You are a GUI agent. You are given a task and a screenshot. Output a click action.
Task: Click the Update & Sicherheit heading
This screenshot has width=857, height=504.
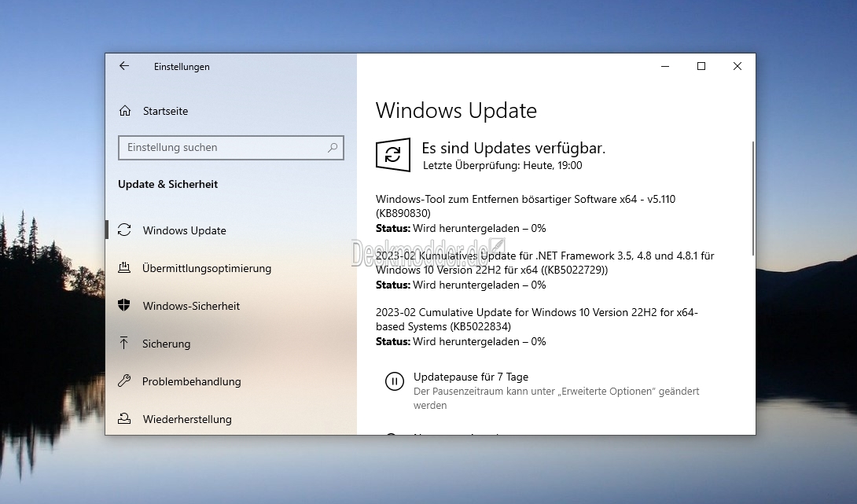167,184
